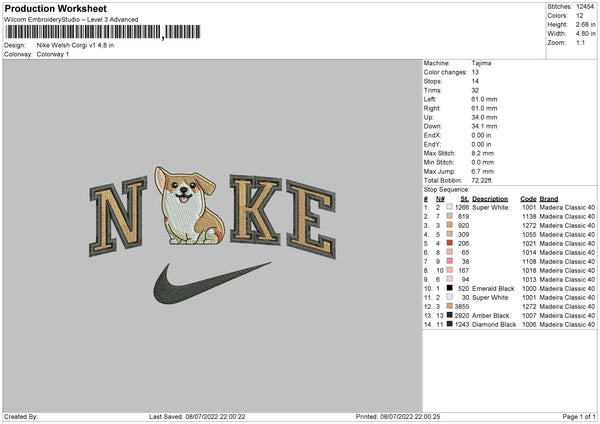
Task: Choose the pale pink swatch for code 1013
Action: pyautogui.click(x=450, y=279)
